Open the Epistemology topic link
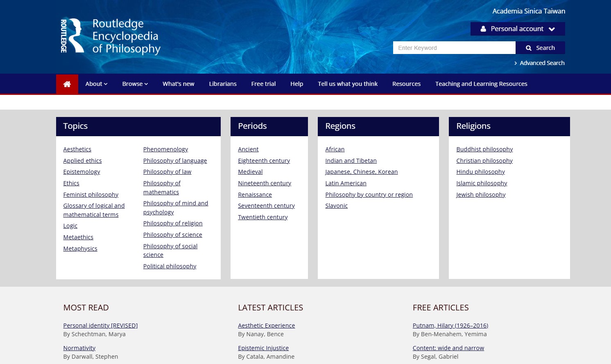611x364 pixels. tap(81, 172)
